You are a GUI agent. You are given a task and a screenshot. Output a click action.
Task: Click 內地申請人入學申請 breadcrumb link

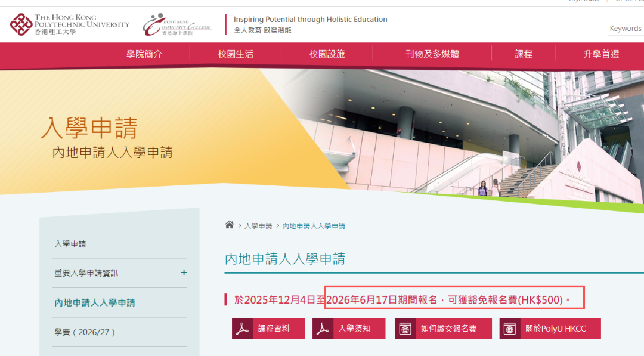[314, 226]
